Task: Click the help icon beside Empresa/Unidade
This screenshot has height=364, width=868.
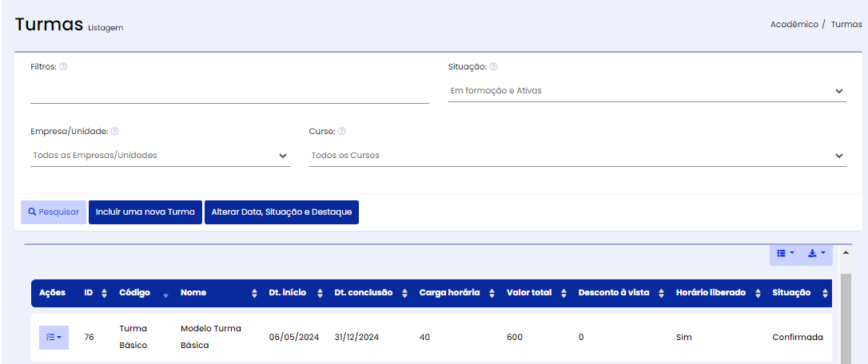Action: point(114,132)
